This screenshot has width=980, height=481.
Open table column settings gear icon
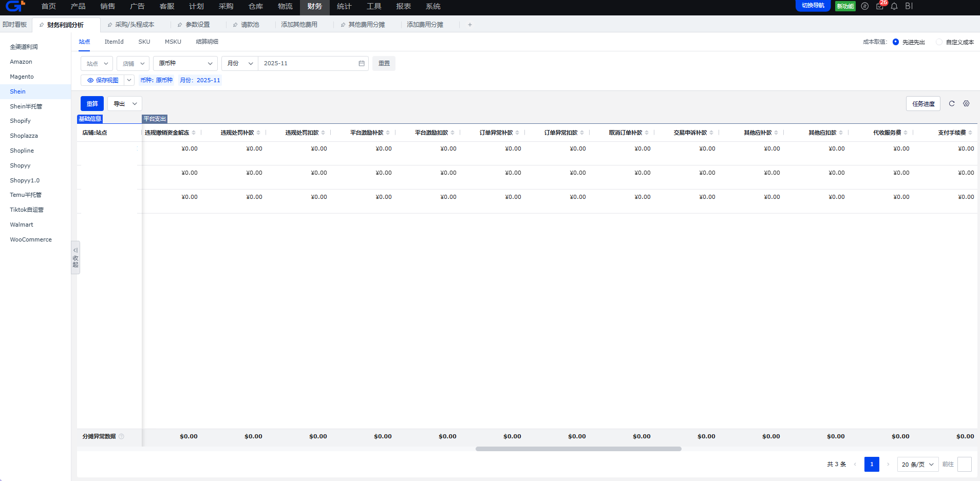pos(966,104)
